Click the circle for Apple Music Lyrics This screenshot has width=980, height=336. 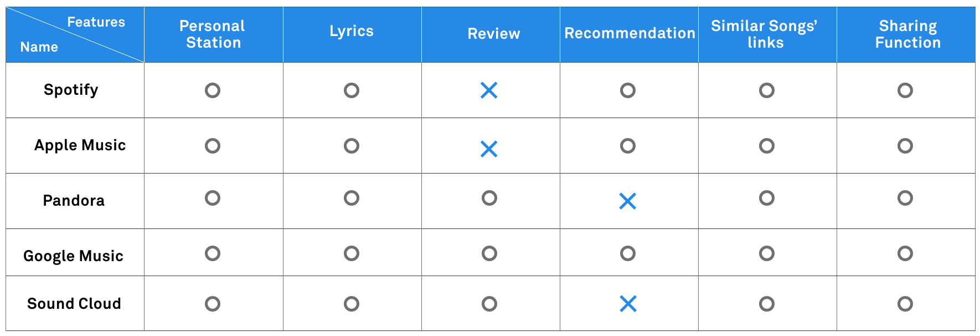pos(352,146)
